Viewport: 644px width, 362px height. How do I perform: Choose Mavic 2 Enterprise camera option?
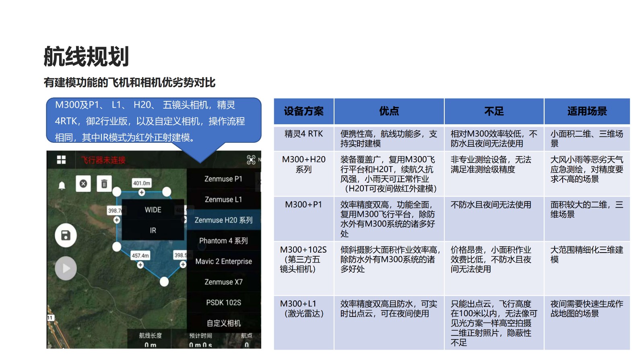click(x=223, y=261)
